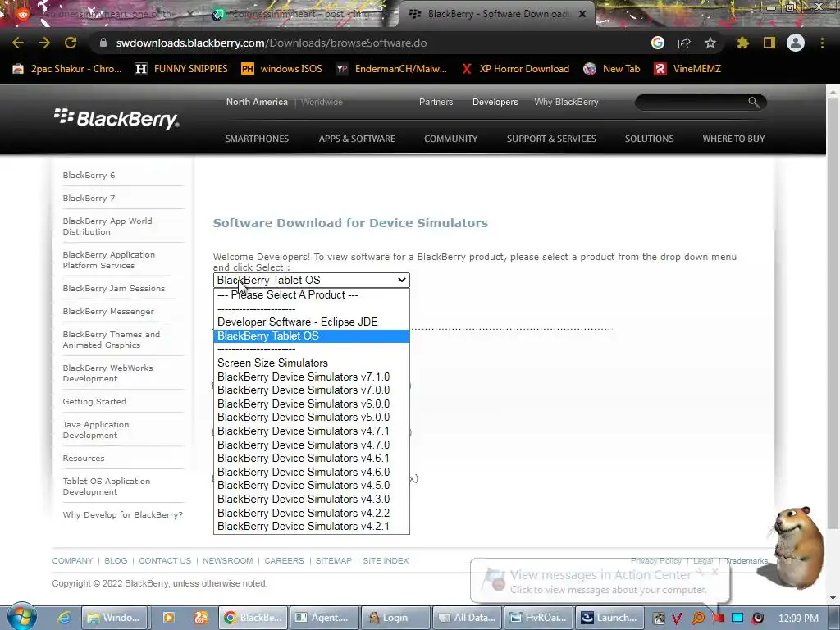Click the browser Forward arrow

[44, 43]
